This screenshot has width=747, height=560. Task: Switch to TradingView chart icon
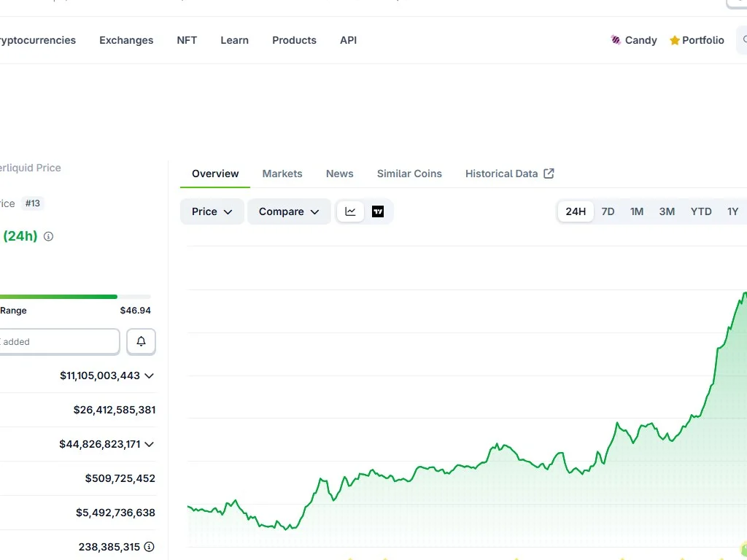(x=378, y=211)
